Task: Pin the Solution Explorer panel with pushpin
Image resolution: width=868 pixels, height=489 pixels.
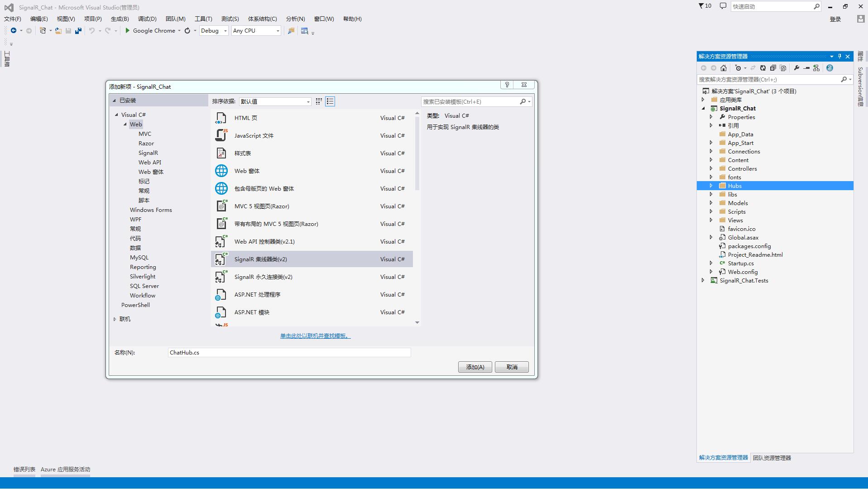Action: 839,57
